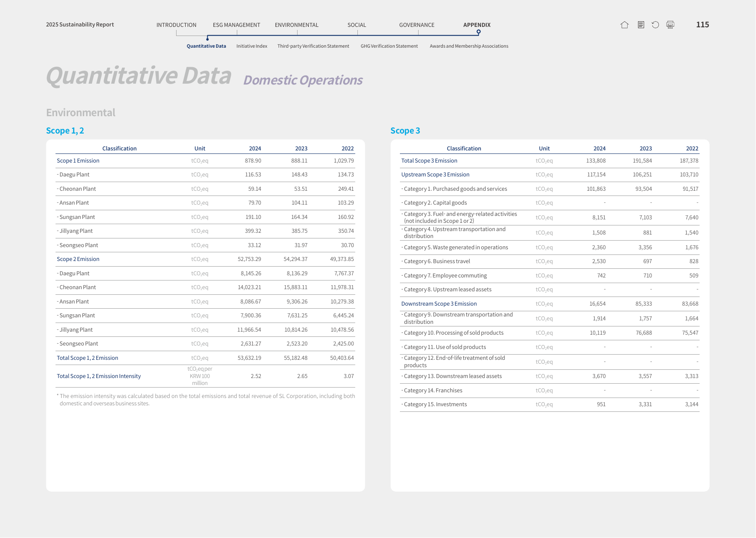Viewport: 756px width, 538px height.
Task: Go to the ESG MANAGEMENT section
Action: click(236, 25)
